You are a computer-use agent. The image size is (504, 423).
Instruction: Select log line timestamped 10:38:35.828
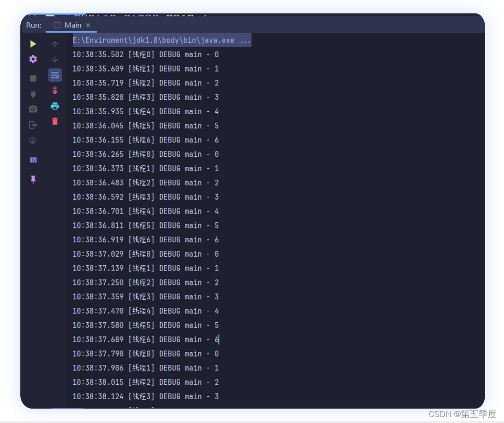[x=146, y=97]
